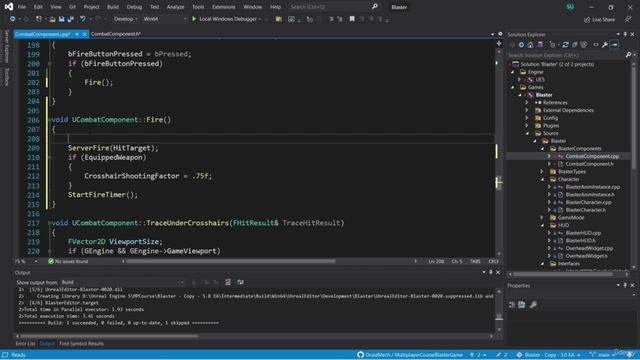Collapse the Engine folder in Solution Explorer

(513, 72)
